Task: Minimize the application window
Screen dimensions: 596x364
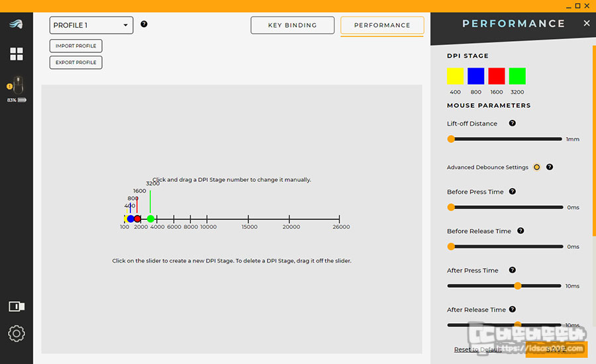Action: (x=569, y=6)
